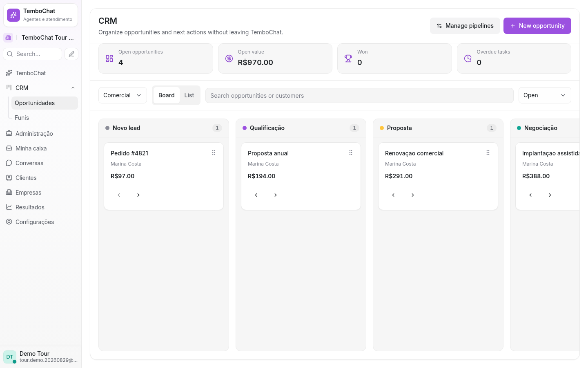Click the Configurações gear icon
This screenshot has width=588, height=368.
[9, 222]
